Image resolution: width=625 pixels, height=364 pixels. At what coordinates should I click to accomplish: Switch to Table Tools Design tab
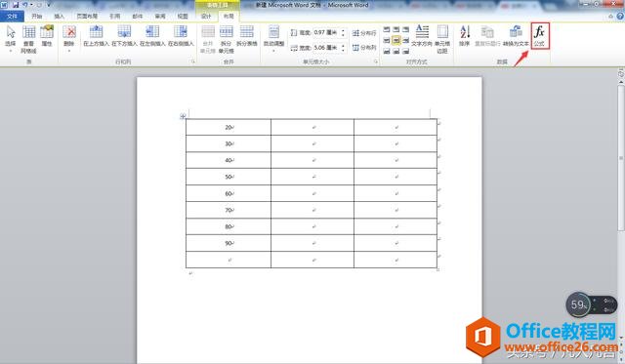coord(206,16)
